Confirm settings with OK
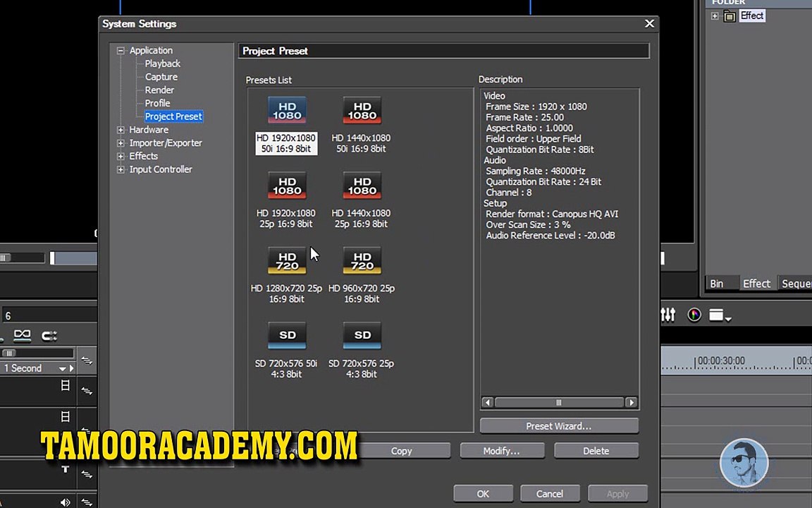Viewport: 812px width, 508px height. tap(483, 494)
